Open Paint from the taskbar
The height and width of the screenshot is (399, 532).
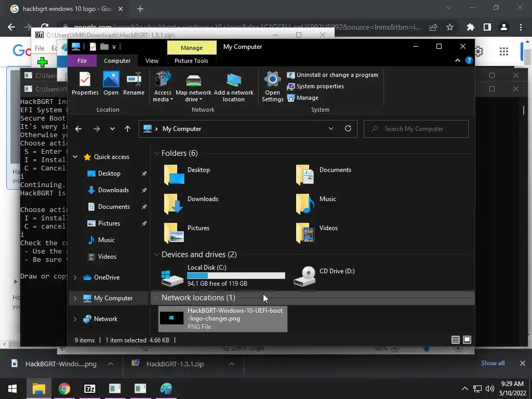click(x=166, y=389)
